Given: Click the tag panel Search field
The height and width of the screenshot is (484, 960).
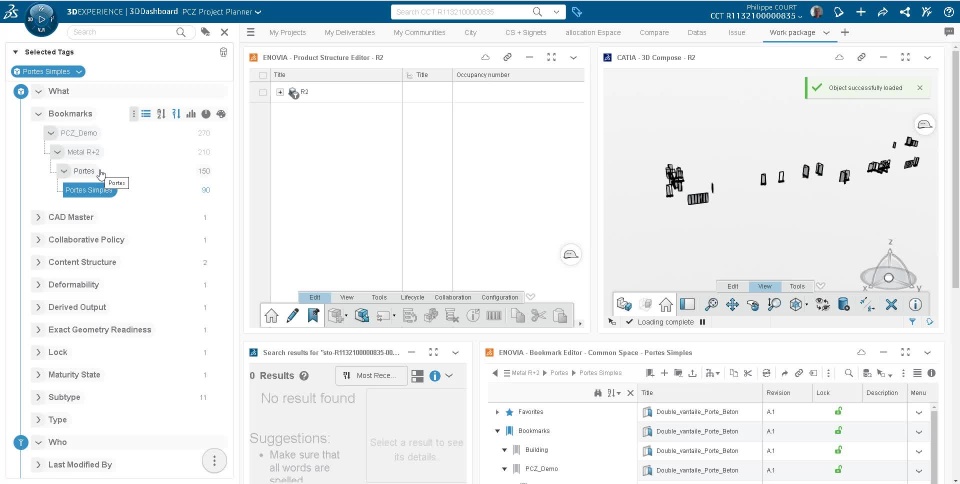Looking at the screenshot, I should click(125, 32).
